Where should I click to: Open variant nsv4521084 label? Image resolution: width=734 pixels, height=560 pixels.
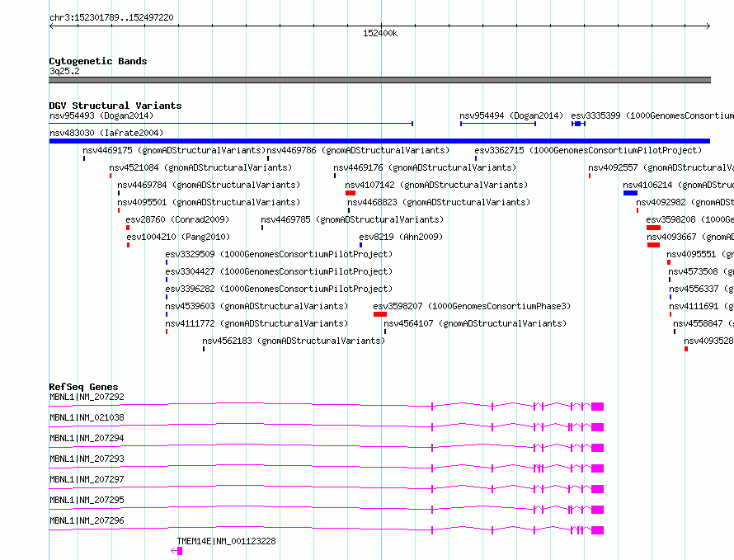click(x=200, y=167)
